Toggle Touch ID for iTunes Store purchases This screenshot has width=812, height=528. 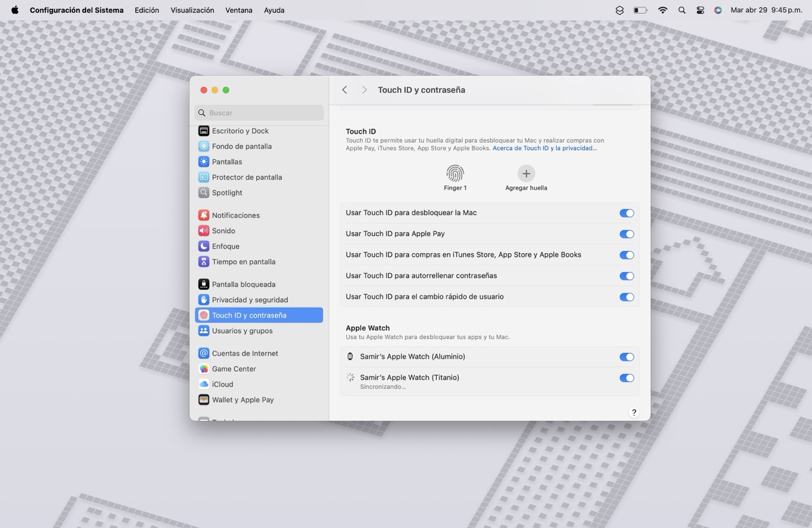click(x=627, y=255)
